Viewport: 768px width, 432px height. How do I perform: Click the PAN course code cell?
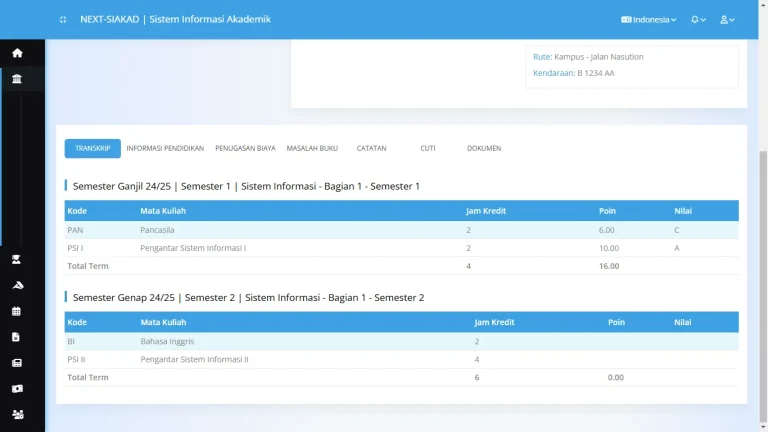(75, 230)
